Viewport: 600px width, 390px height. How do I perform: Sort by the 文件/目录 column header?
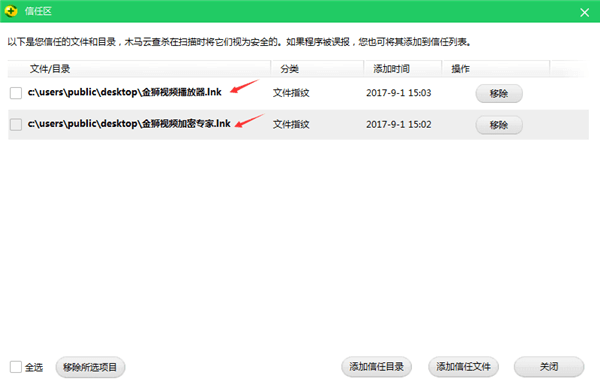139,69
